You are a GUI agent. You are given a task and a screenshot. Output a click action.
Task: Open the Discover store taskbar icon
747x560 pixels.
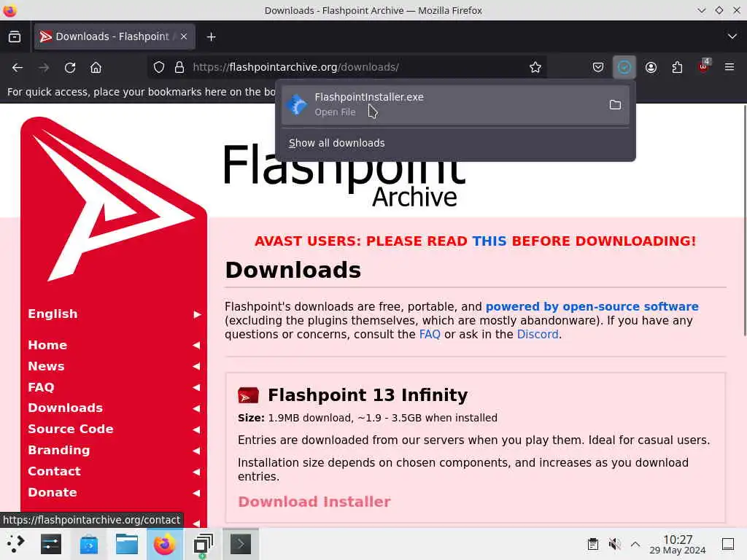point(88,544)
